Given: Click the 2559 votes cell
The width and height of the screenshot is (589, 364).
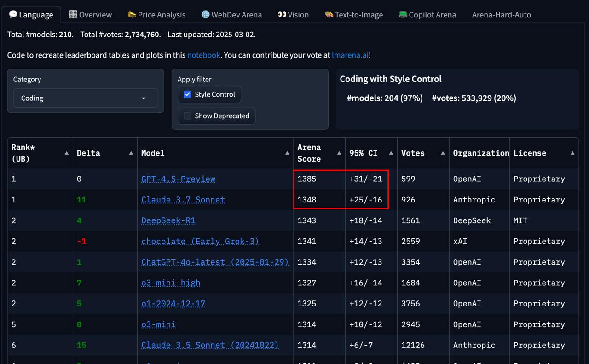Looking at the screenshot, I should coord(423,241).
